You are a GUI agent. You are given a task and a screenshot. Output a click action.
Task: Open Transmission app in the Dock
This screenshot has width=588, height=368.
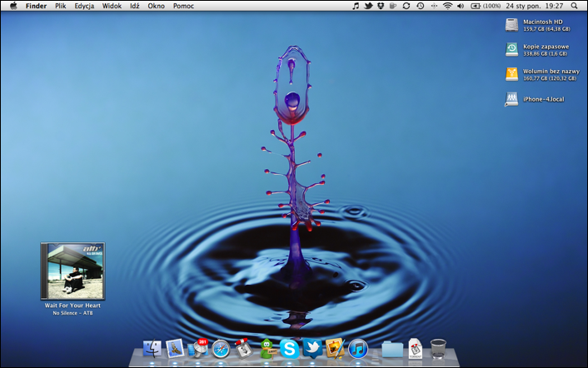(x=244, y=348)
